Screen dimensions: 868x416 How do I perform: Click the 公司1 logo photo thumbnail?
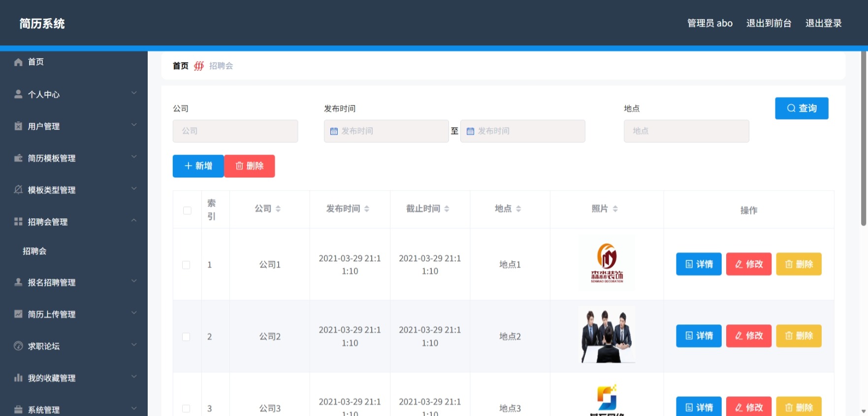pos(607,263)
